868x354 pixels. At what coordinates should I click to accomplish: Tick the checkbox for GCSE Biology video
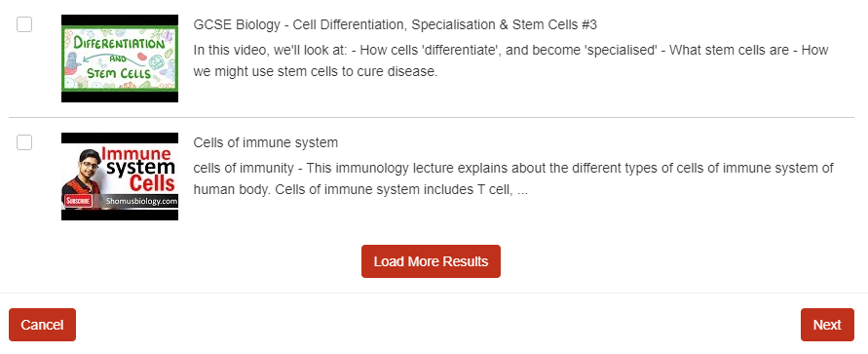coord(24,24)
